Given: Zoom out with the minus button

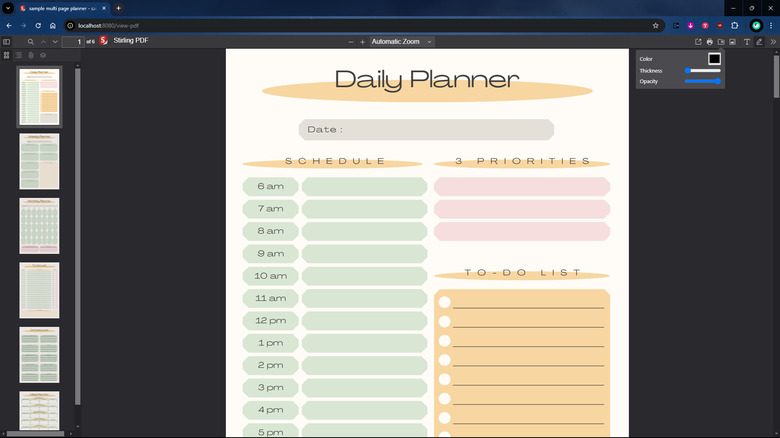Looking at the screenshot, I should pos(351,42).
